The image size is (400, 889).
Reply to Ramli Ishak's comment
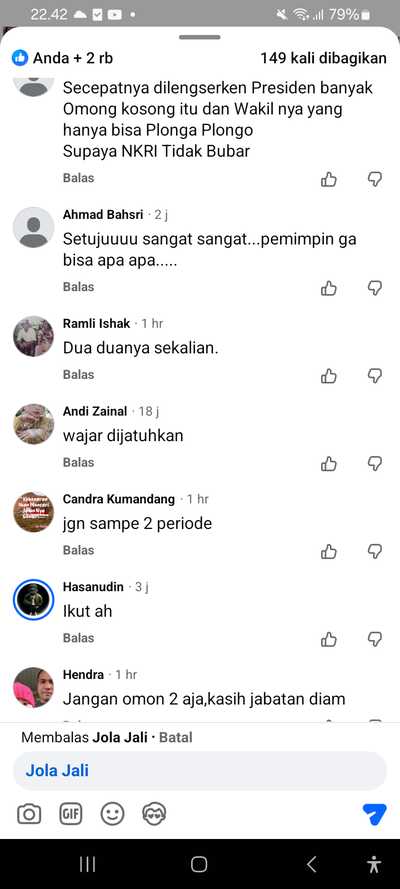(79, 375)
